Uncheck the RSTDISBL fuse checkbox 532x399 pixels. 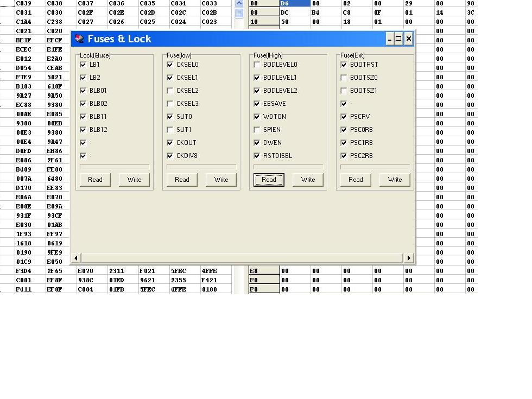[257, 156]
